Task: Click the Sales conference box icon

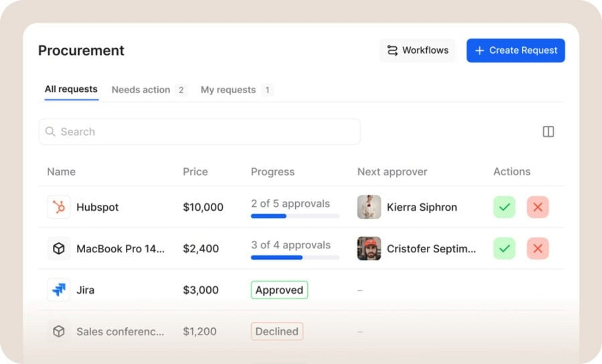Action: tap(59, 331)
